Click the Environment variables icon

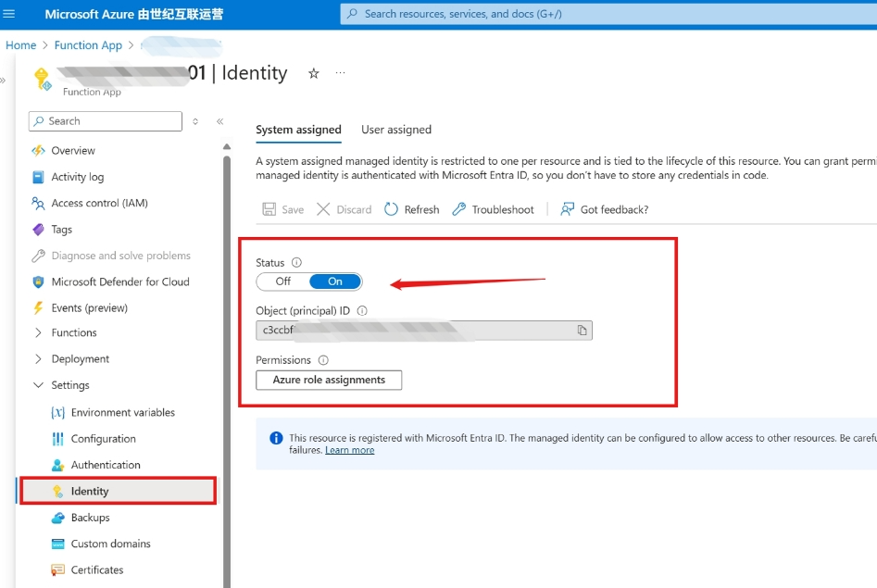point(57,412)
